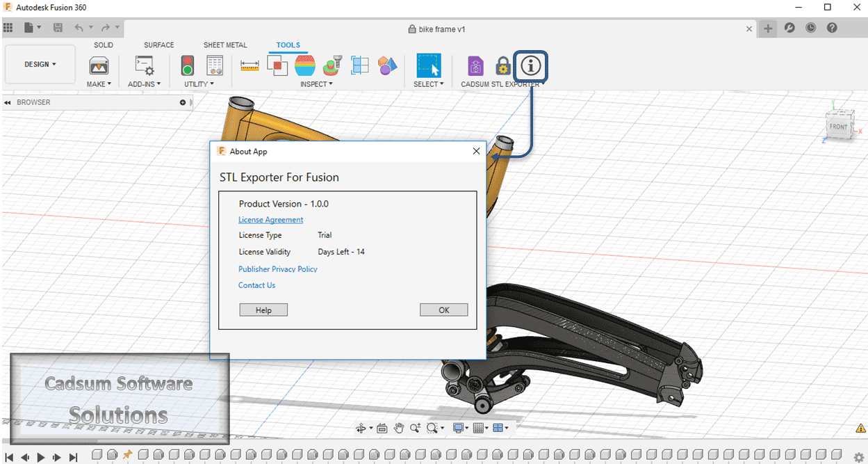Select the Section Analysis tool
The width and height of the screenshot is (868, 464).
(x=360, y=65)
